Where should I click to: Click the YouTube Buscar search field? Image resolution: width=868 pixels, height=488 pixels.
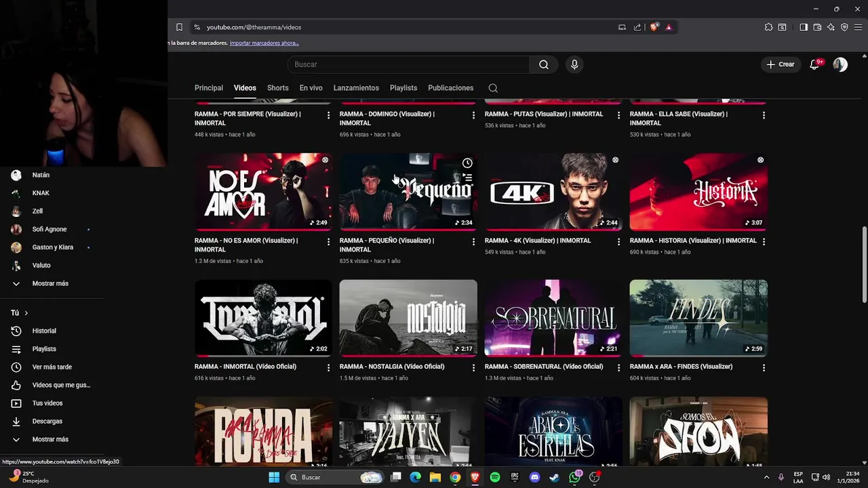click(x=409, y=64)
